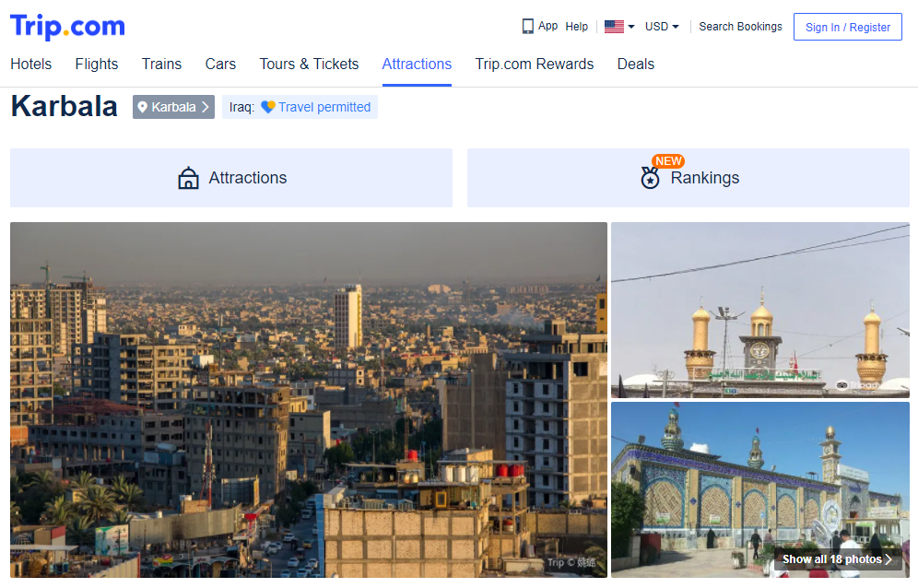Click the orange NEW badge
The image size is (918, 588).
tap(668, 161)
